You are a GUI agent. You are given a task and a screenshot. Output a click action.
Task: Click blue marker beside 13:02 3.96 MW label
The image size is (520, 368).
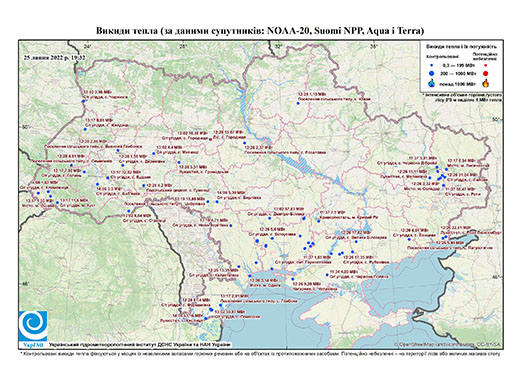pyautogui.click(x=83, y=102)
